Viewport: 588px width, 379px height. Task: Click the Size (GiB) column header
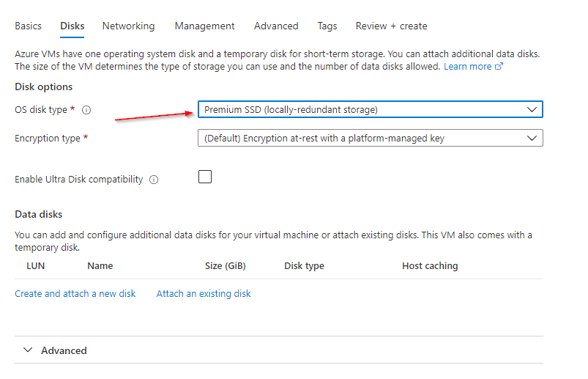coord(224,265)
